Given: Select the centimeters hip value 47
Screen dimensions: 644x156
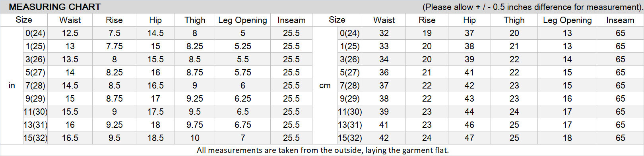Looking at the screenshot, I should (x=469, y=138).
